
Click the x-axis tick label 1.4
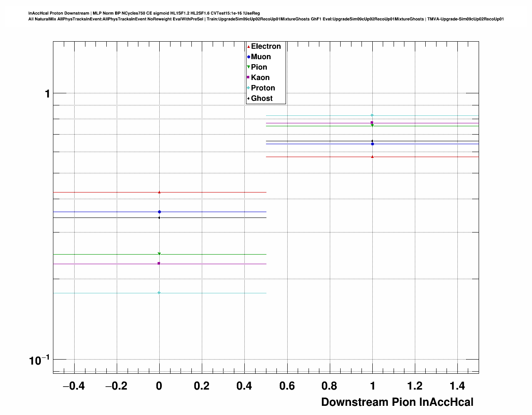(x=458, y=386)
